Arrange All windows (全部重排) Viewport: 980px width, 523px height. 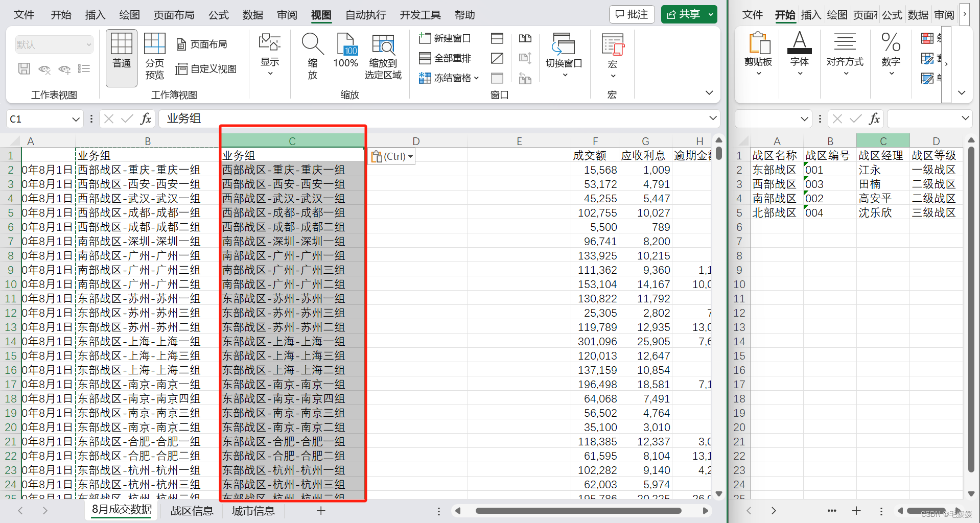[x=445, y=58]
